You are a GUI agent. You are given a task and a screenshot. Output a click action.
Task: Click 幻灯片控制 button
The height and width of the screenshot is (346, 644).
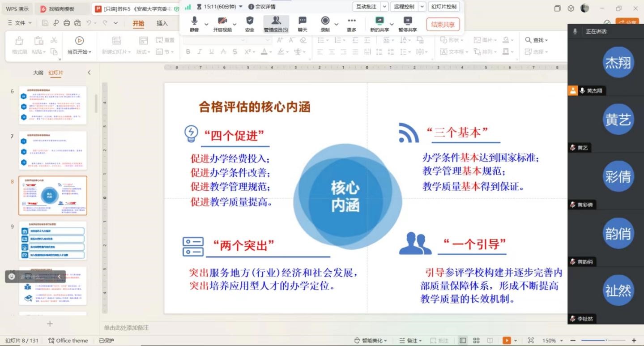coord(444,7)
